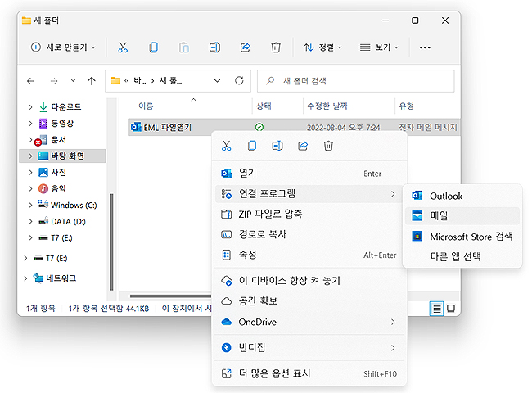This screenshot has height=393, width=532.
Task: Click the Share icon in the Explorer toolbar
Action: [x=246, y=47]
